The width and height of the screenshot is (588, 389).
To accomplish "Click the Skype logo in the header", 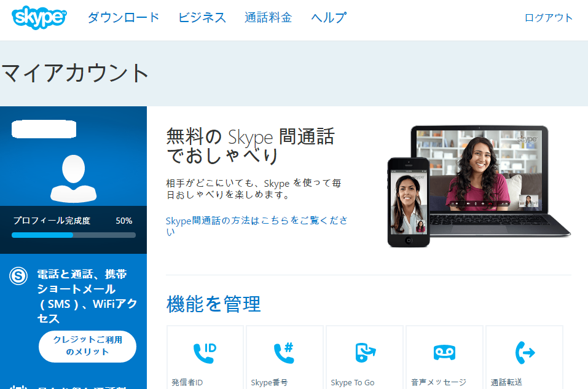I will [x=39, y=17].
